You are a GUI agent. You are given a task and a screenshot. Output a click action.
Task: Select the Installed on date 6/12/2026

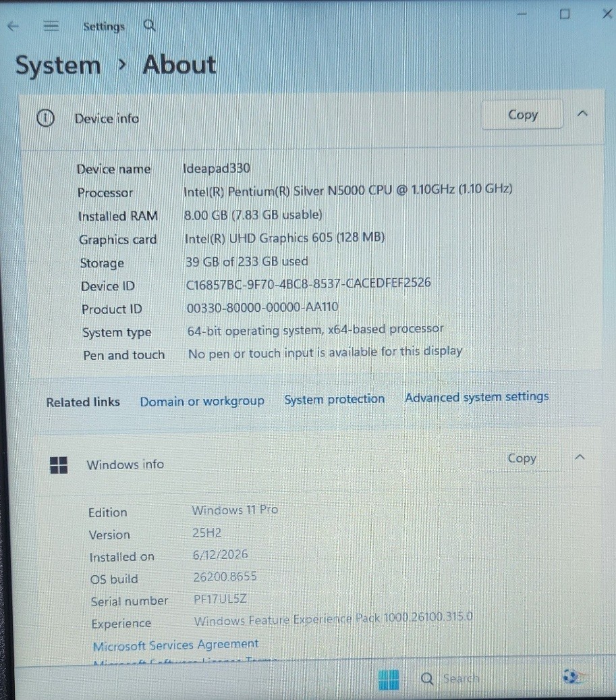pyautogui.click(x=221, y=554)
